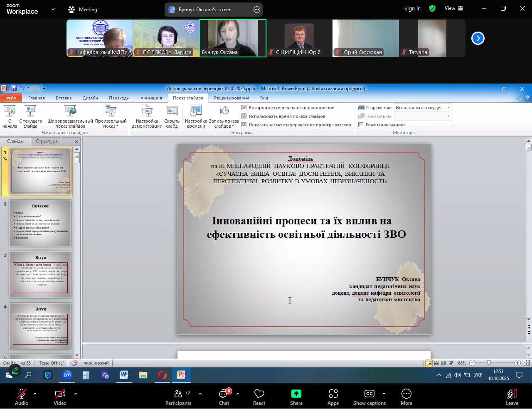The width and height of the screenshot is (532, 409).
Task: Toggle the use slide timings checkbox
Action: (244, 116)
